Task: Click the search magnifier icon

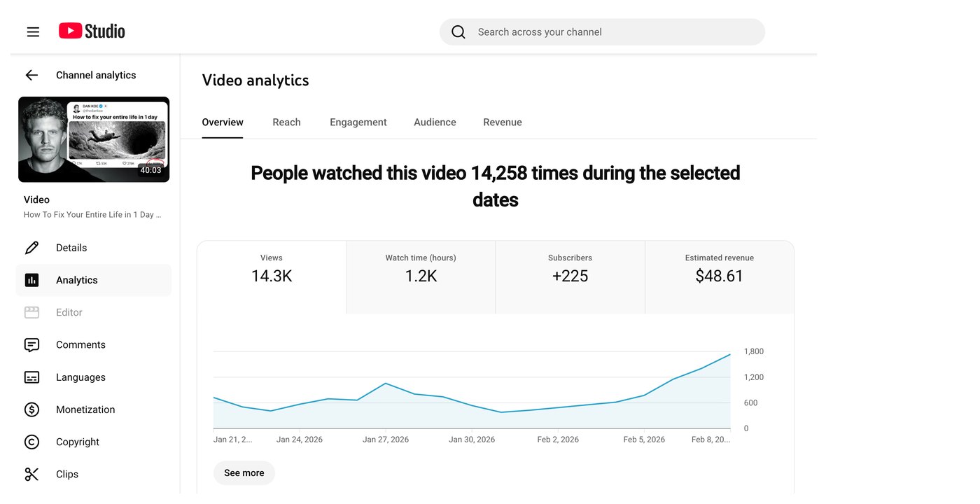Action: [x=458, y=32]
